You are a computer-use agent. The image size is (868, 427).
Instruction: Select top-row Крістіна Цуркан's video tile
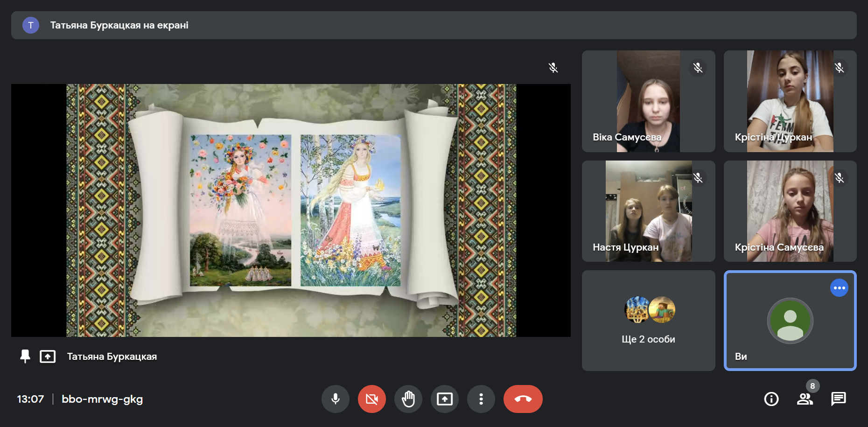(790, 101)
